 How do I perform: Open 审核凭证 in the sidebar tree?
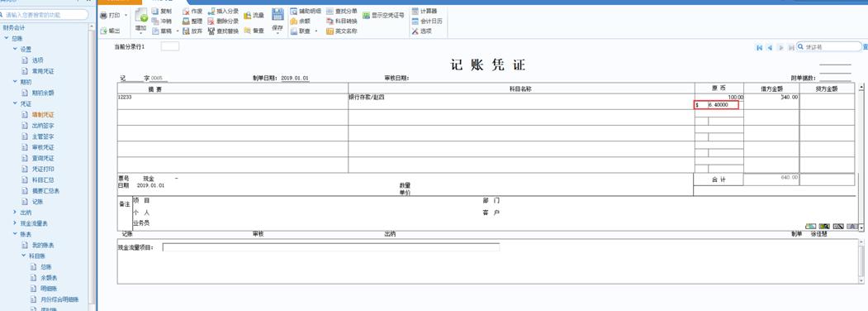[x=43, y=147]
